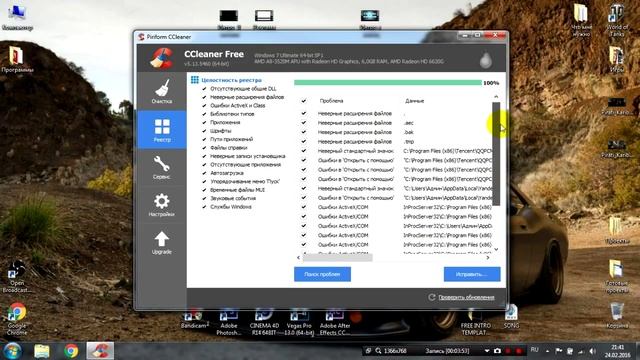
Task: Click the CCleaner taskbar button
Action: [x=100, y=351]
